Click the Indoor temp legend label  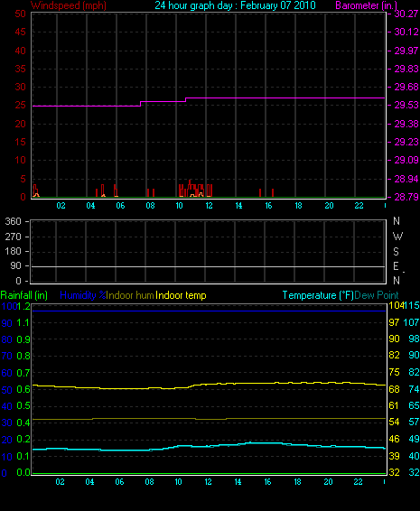(181, 295)
